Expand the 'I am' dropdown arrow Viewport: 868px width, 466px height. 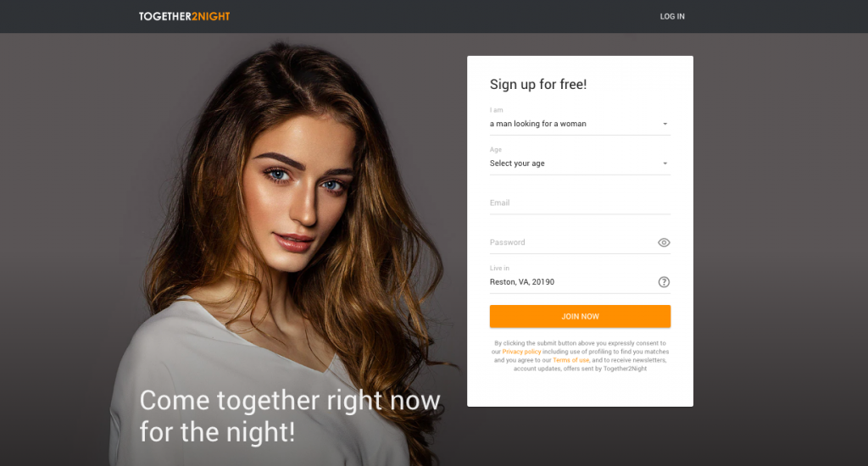pyautogui.click(x=665, y=124)
